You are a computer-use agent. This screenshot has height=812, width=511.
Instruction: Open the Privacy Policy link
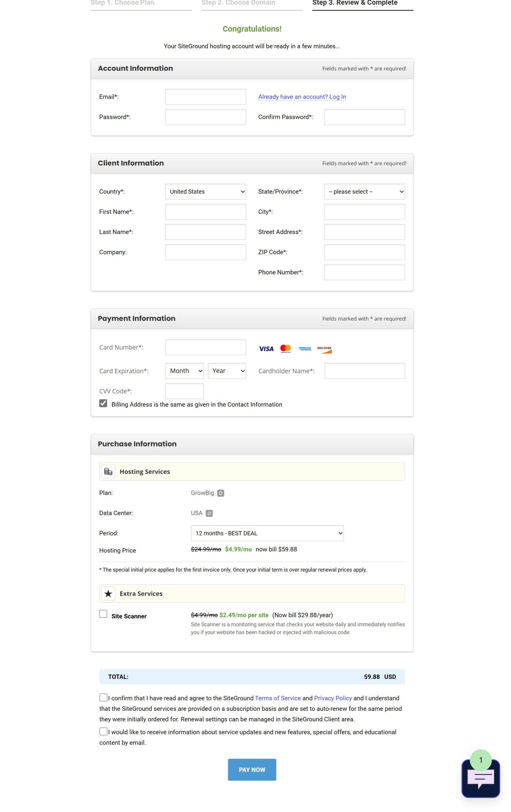tap(333, 698)
